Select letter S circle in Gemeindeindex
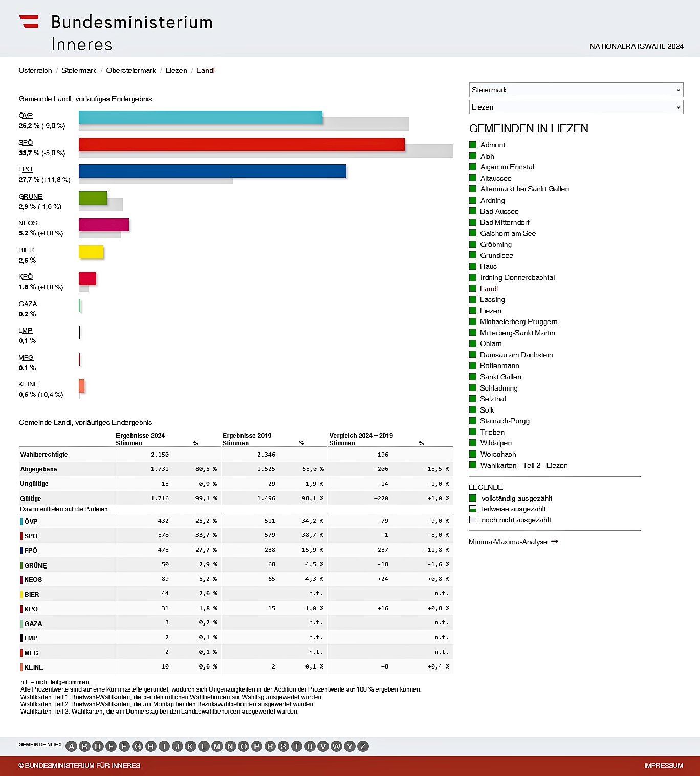The image size is (700, 776). coord(283,746)
